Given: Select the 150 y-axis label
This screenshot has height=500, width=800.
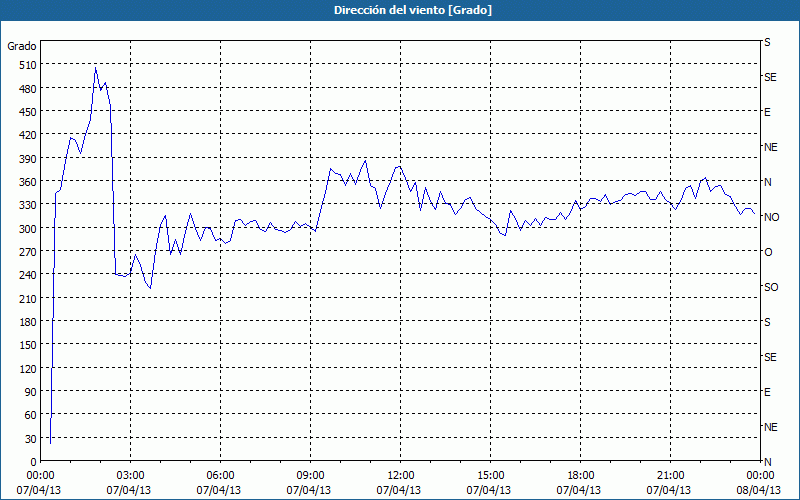Looking at the screenshot, I should click(x=28, y=345).
